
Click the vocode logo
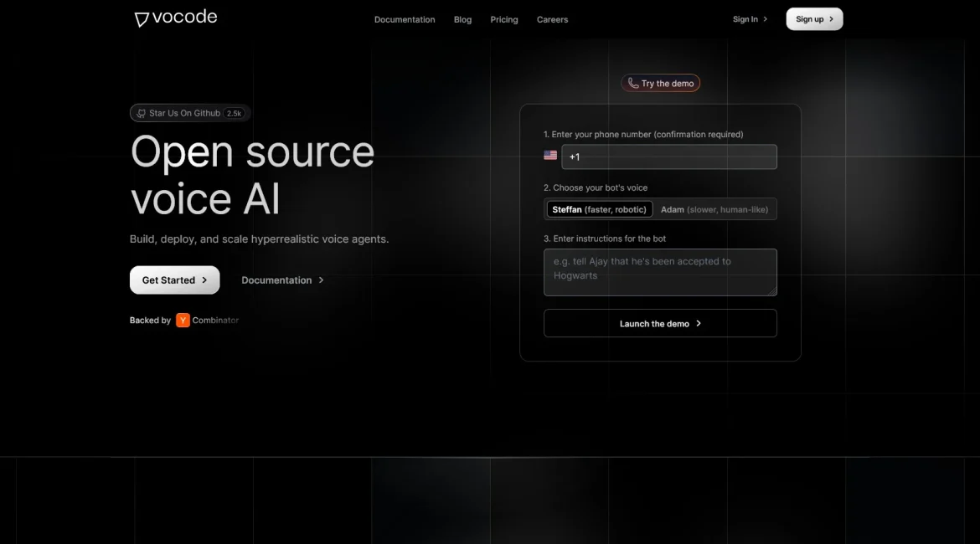tap(176, 18)
